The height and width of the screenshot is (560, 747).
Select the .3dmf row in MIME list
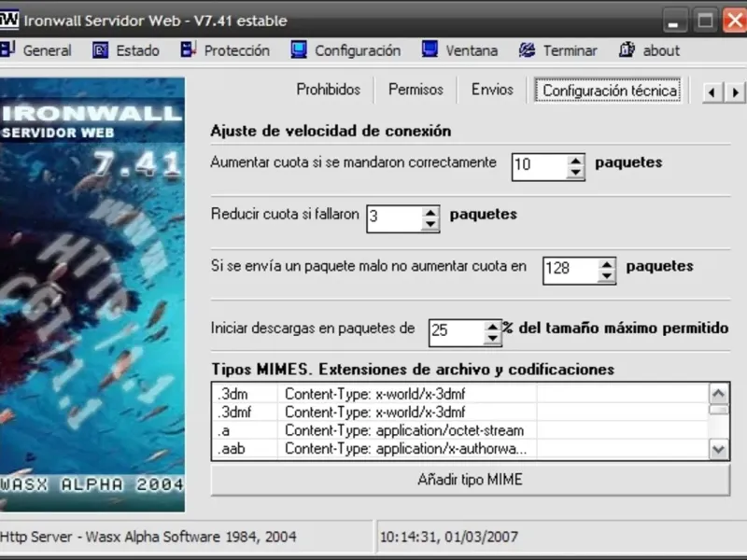tap(460, 413)
